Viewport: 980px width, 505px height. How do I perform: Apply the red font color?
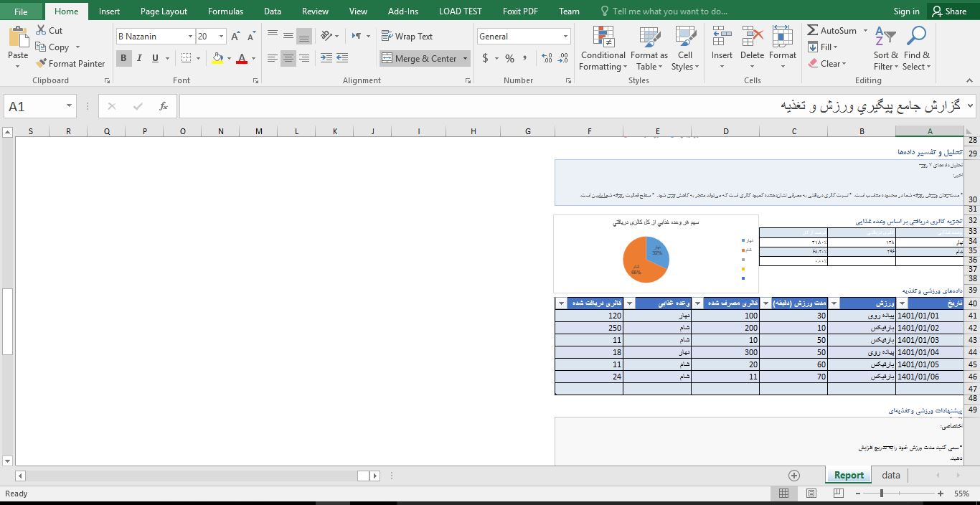pos(242,59)
